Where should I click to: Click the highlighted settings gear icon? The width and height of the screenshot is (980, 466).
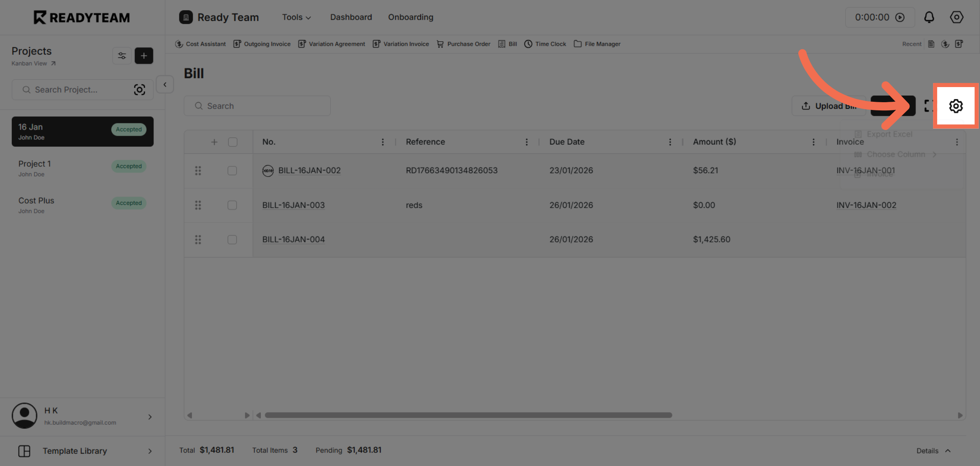[955, 106]
